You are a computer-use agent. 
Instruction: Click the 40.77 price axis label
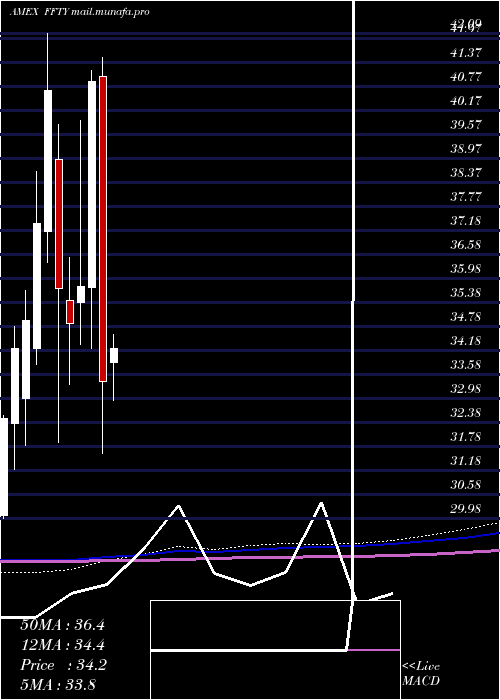(x=466, y=77)
